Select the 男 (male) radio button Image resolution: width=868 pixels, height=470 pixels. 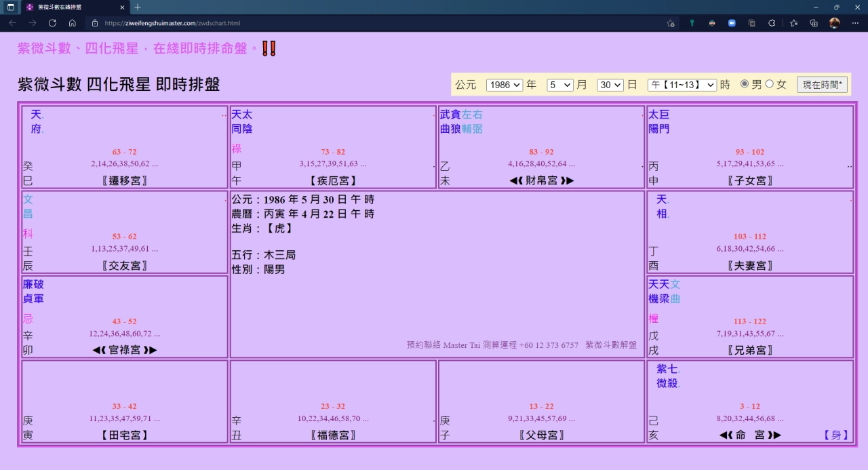click(x=745, y=84)
